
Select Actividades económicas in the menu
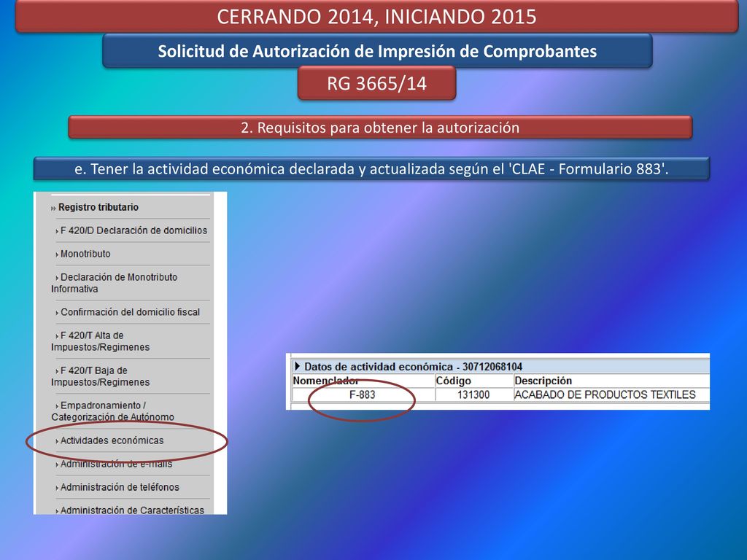coord(112,440)
